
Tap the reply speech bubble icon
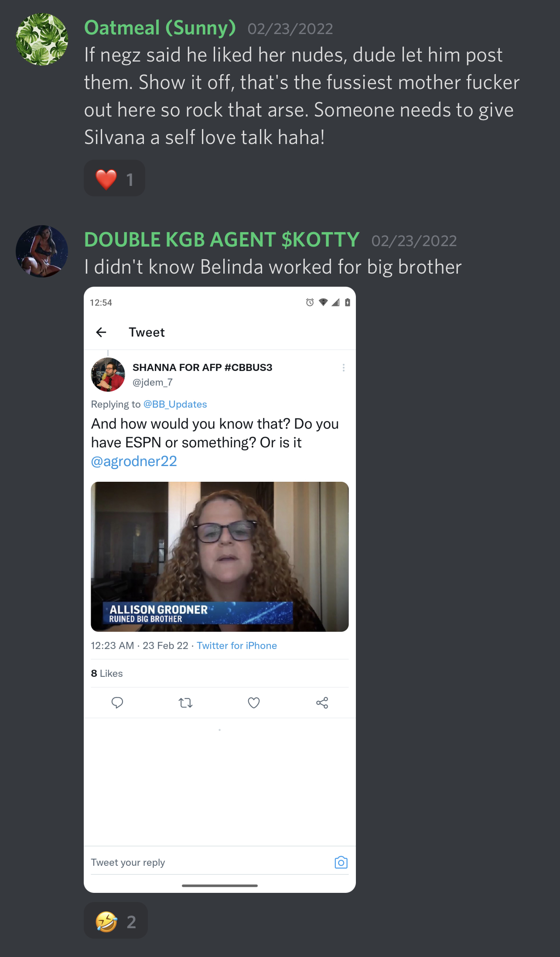(x=117, y=703)
